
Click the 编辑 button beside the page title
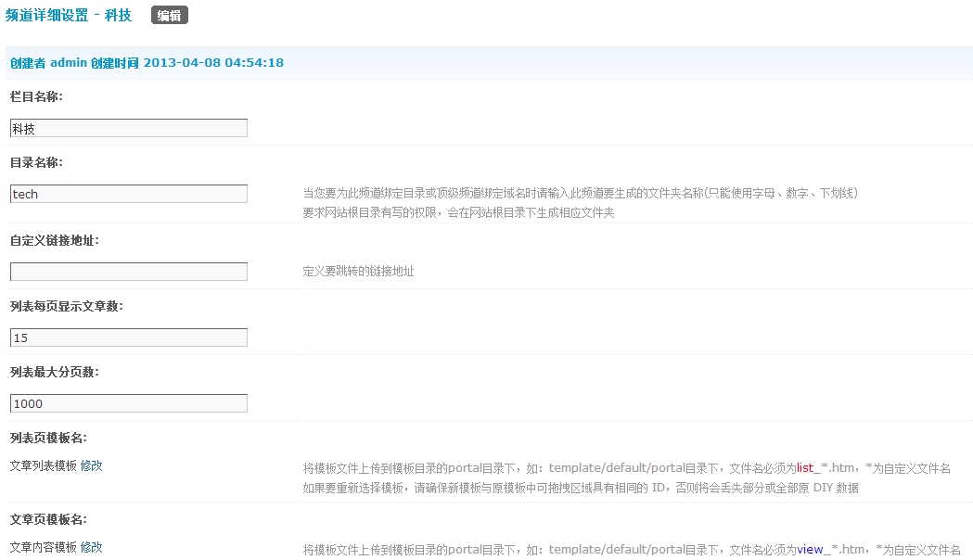point(169,16)
